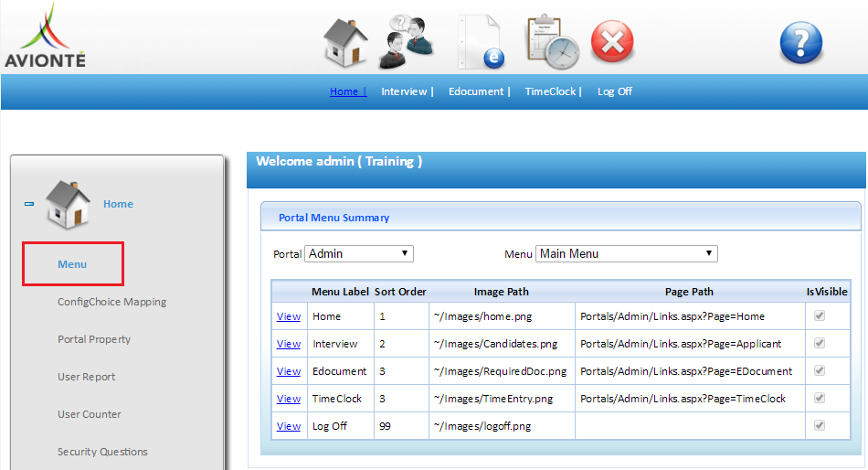This screenshot has width=868, height=470.
Task: Go to TimeClock in the blue nav bar
Action: [x=550, y=91]
